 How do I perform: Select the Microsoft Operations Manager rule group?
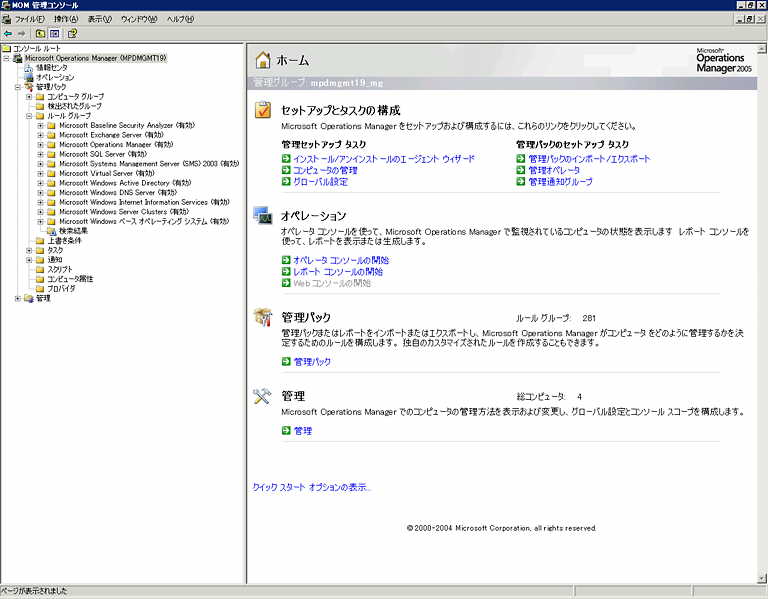pos(116,144)
